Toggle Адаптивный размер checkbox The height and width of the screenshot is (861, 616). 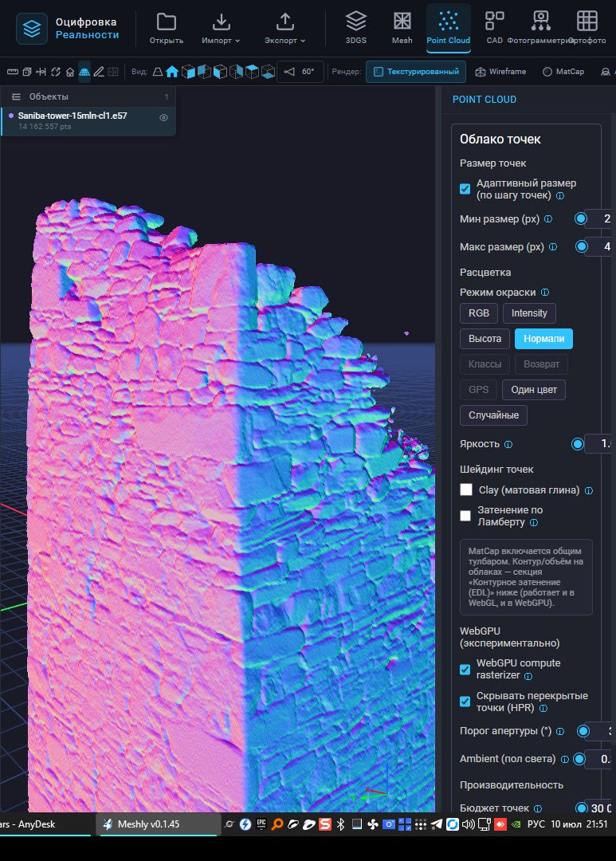tap(465, 189)
